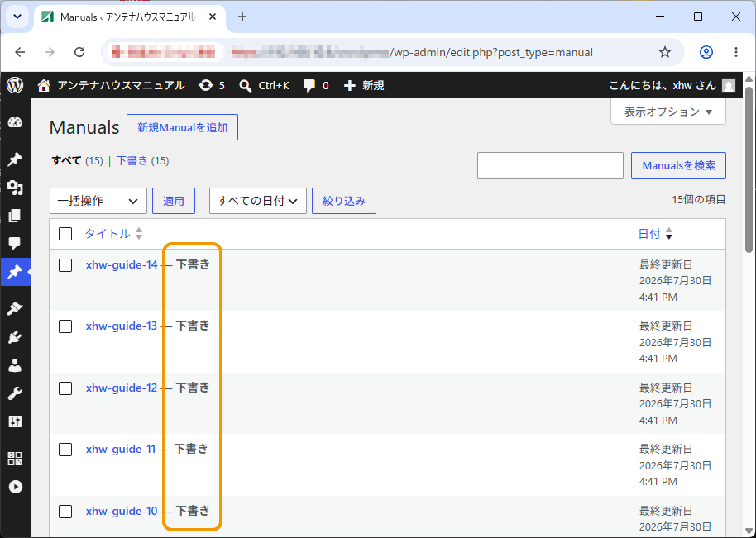Open blocks grid icon in sidebar
Image resolution: width=756 pixels, height=538 pixels.
click(15, 459)
